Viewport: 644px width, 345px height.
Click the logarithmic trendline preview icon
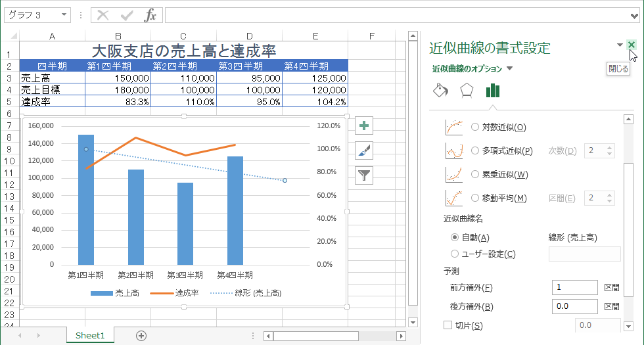tap(454, 127)
